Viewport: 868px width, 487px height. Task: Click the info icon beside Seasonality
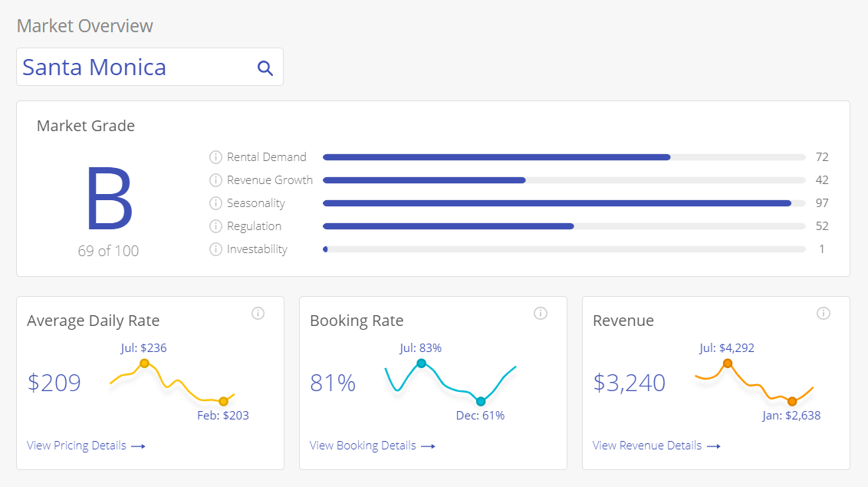click(x=215, y=202)
